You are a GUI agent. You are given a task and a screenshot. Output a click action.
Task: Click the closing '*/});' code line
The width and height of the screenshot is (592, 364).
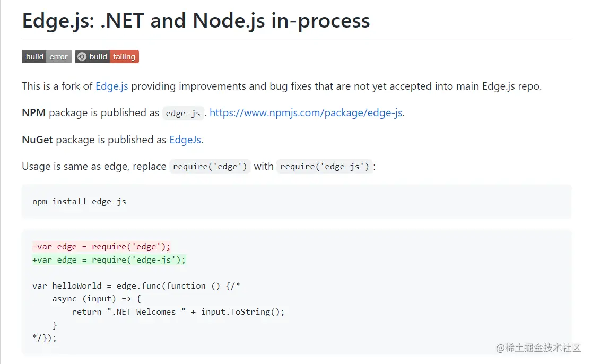pyautogui.click(x=45, y=338)
